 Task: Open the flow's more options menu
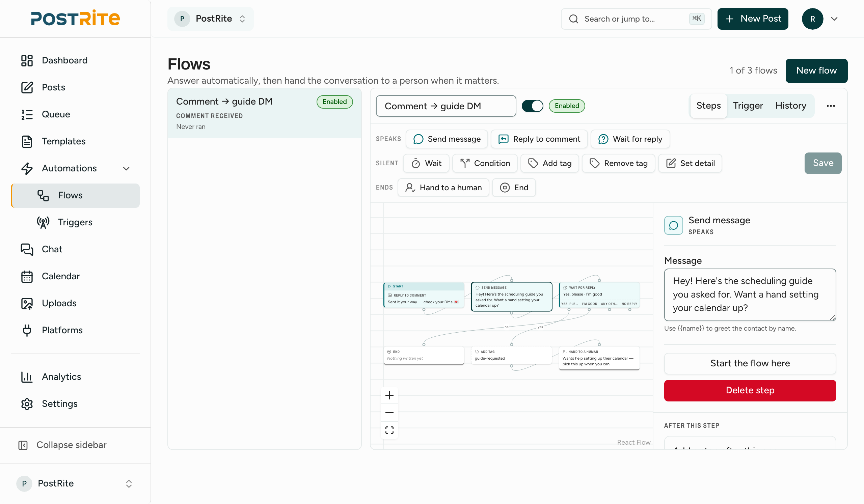tap(831, 106)
